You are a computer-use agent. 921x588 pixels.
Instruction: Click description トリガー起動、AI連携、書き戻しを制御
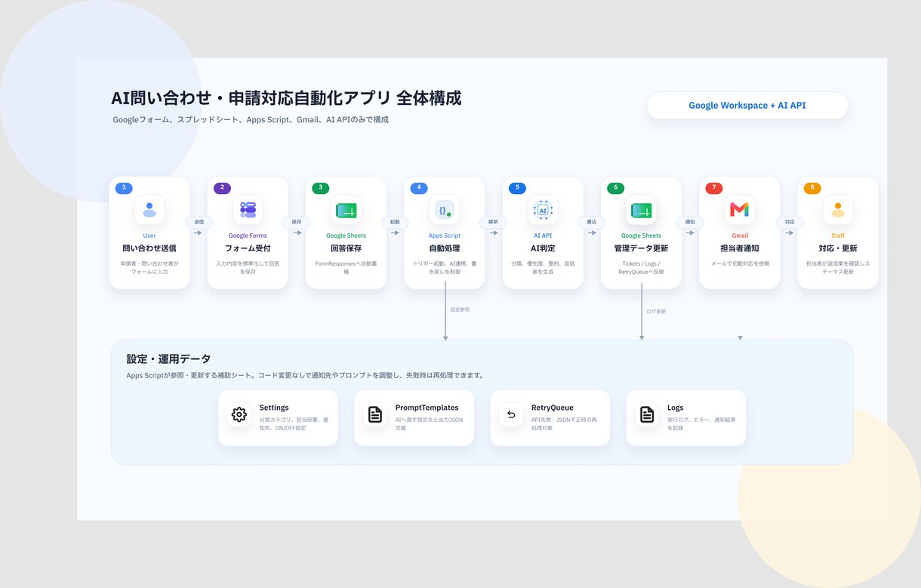click(445, 267)
